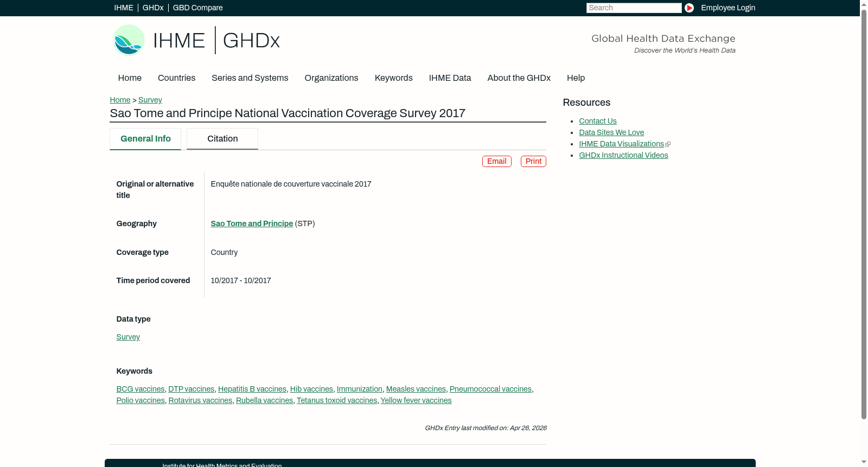
Task: Open Rubella vaccines keyword link
Action: [x=265, y=400]
